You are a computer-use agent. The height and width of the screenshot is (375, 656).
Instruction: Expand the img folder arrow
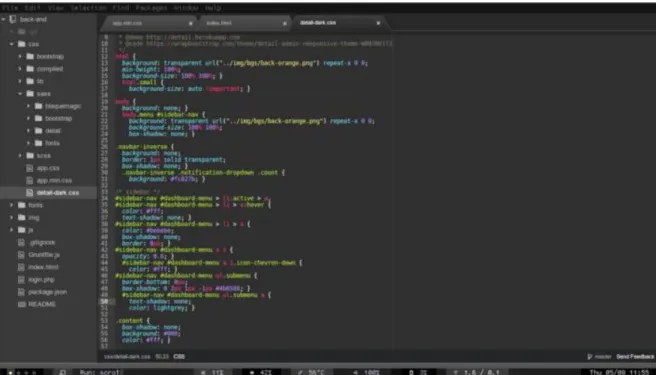pyautogui.click(x=12, y=217)
